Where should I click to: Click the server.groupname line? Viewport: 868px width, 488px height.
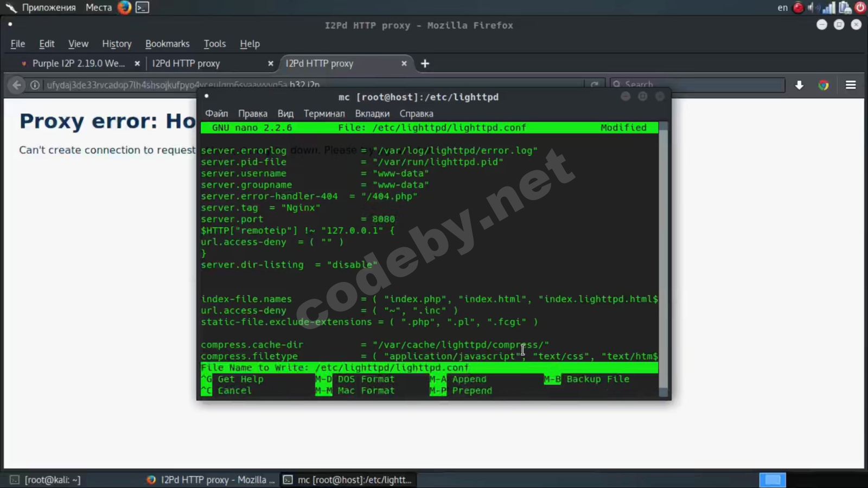(315, 185)
